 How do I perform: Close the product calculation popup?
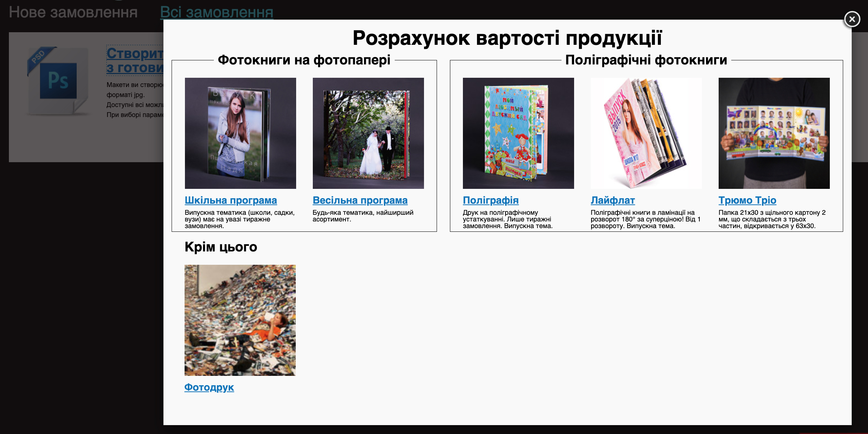[852, 19]
